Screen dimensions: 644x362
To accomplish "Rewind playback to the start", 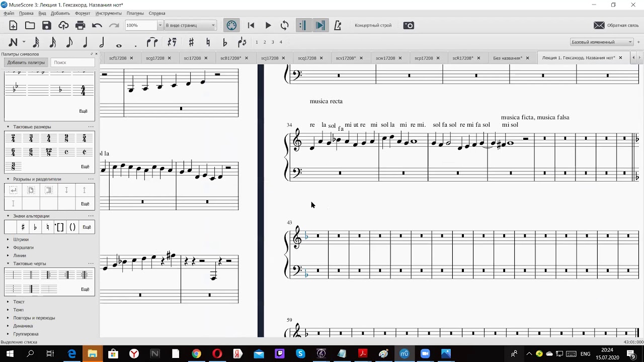I will pos(251,25).
